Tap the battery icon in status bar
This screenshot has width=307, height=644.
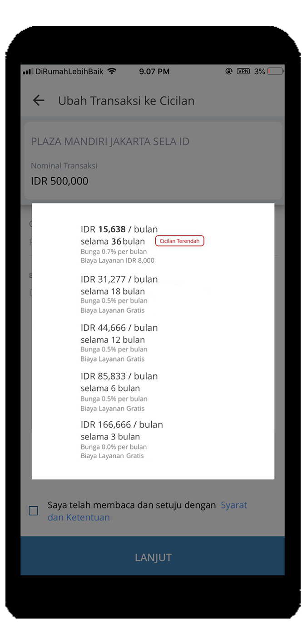pos(275,71)
